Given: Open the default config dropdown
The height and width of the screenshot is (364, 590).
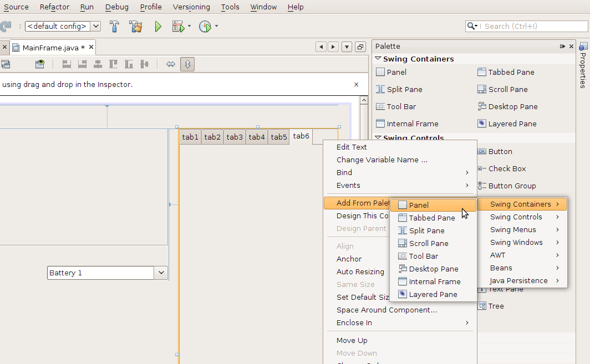Looking at the screenshot, I should tap(96, 27).
